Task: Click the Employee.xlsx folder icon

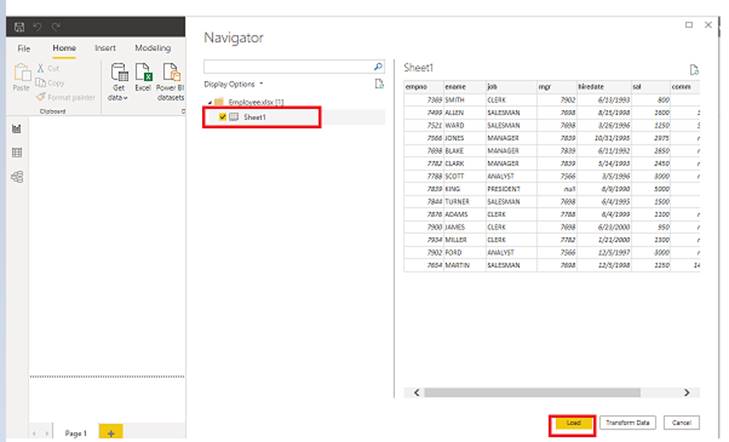Action: 219,102
